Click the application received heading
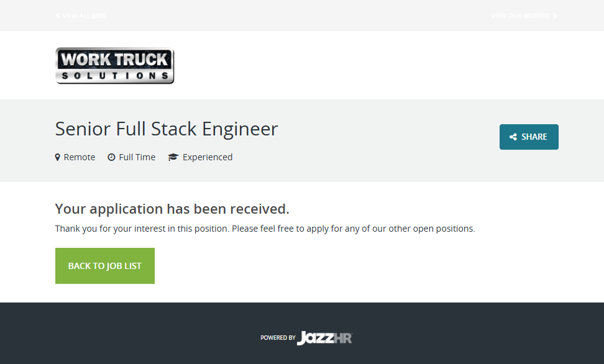 click(x=172, y=209)
